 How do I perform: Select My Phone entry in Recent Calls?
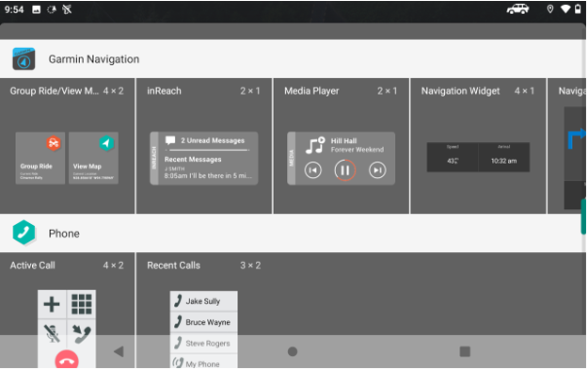(203, 362)
